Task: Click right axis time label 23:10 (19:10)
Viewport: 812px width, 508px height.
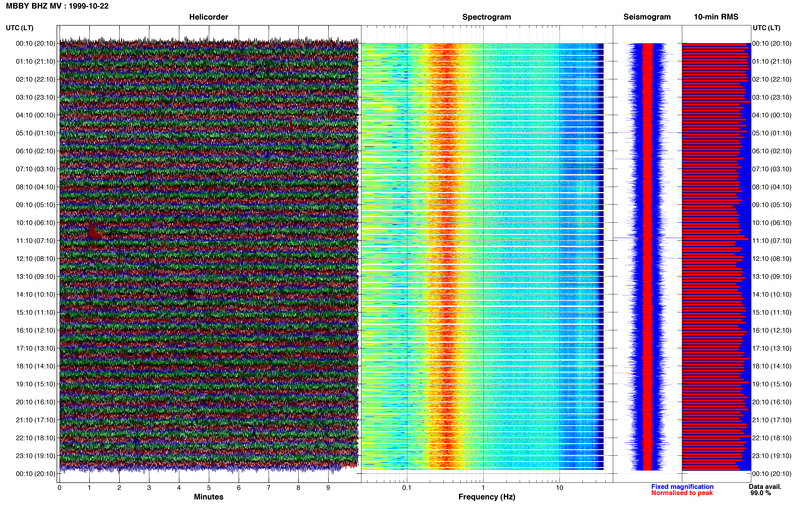Action: (x=772, y=456)
